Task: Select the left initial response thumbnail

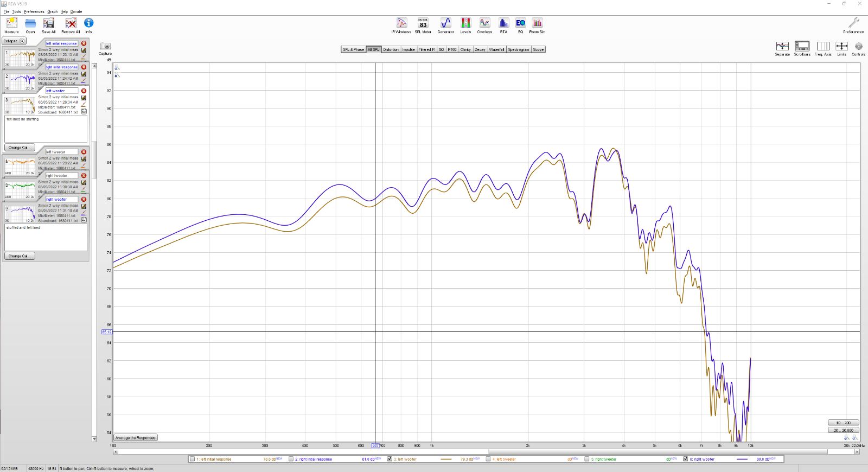Action: [20, 58]
